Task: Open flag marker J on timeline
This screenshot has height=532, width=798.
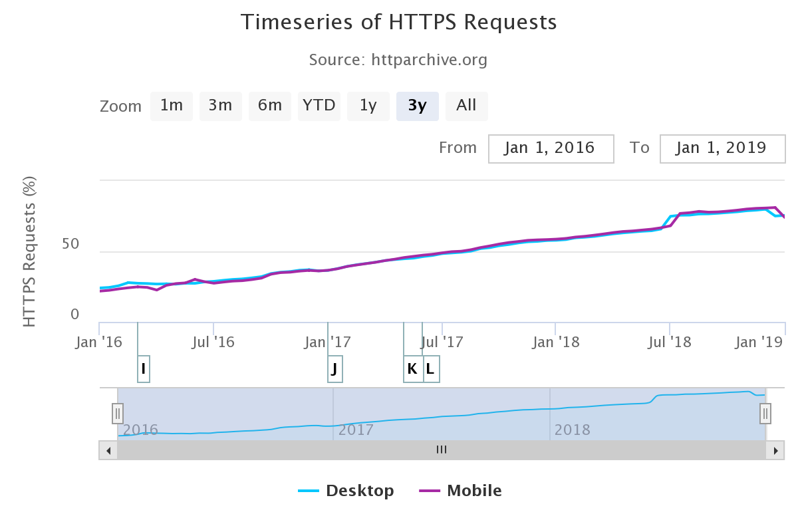Action: click(335, 369)
